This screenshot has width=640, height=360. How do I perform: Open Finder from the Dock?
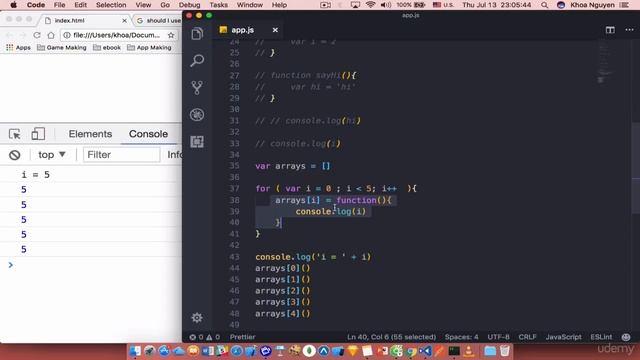click(x=135, y=351)
